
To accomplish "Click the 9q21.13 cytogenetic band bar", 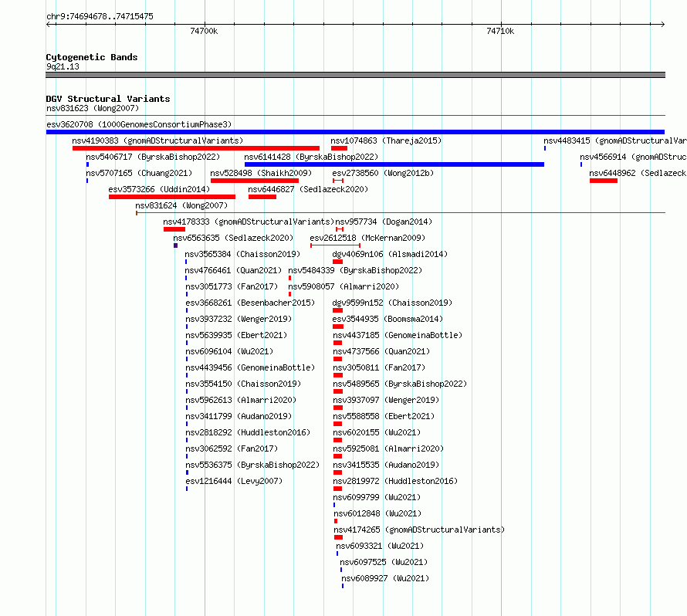I will pyautogui.click(x=355, y=75).
